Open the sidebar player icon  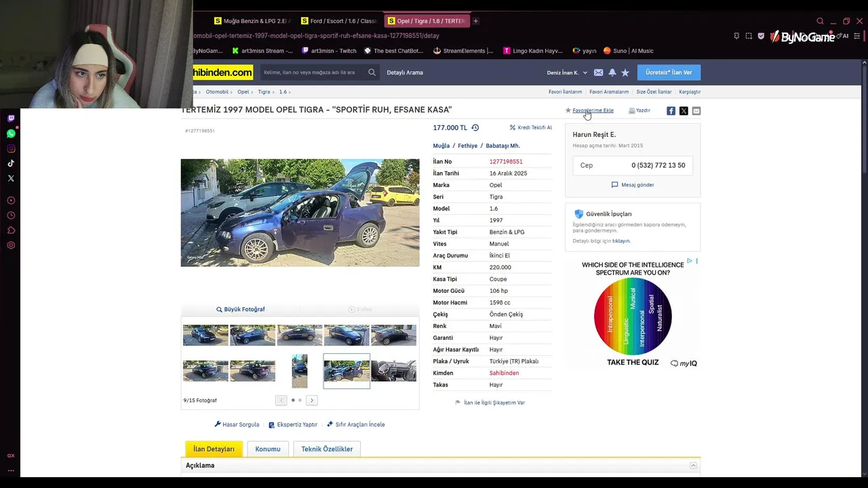(x=11, y=201)
